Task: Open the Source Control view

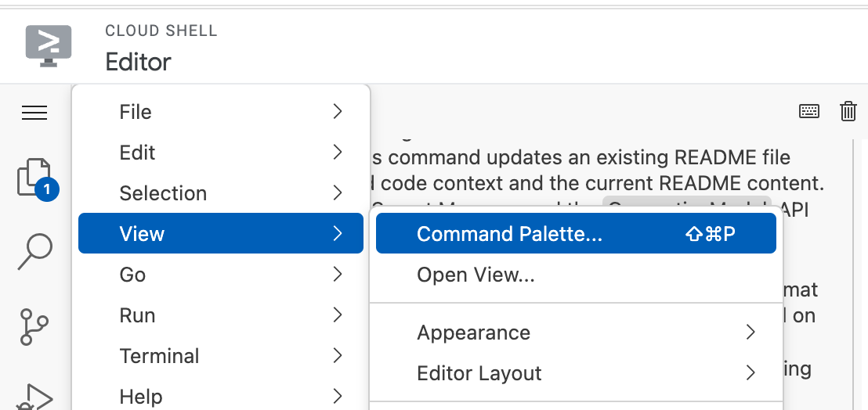Action: [34, 327]
